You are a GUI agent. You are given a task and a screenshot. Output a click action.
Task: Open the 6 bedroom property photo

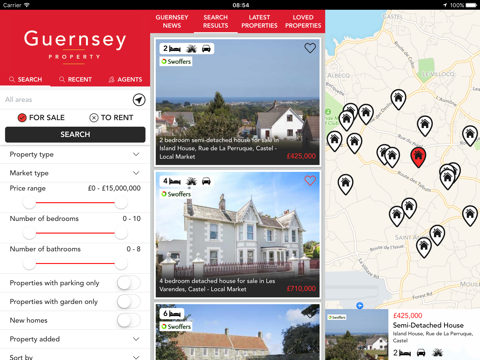coord(237,332)
